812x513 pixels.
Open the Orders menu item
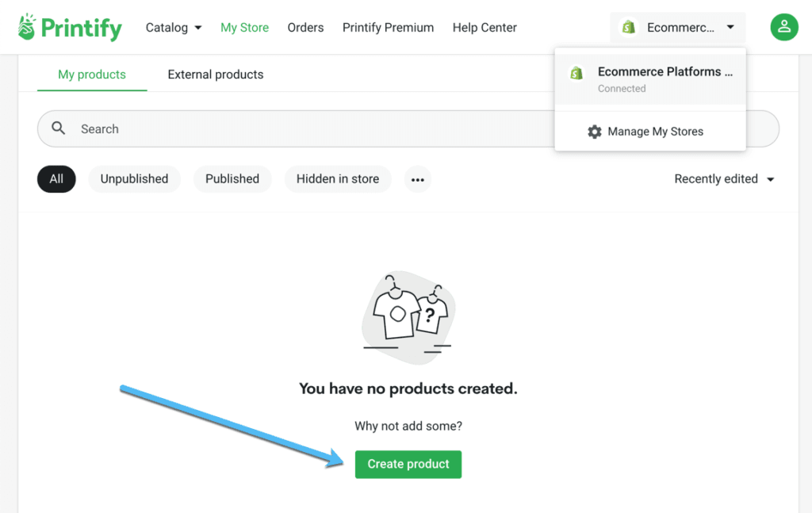[x=305, y=28]
